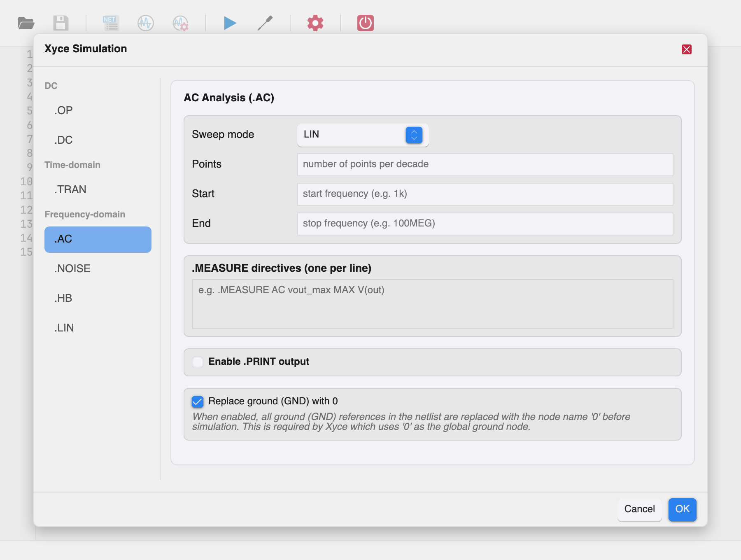Image resolution: width=741 pixels, height=560 pixels.
Task: Save using the floppy disk icon
Action: pos(61,23)
